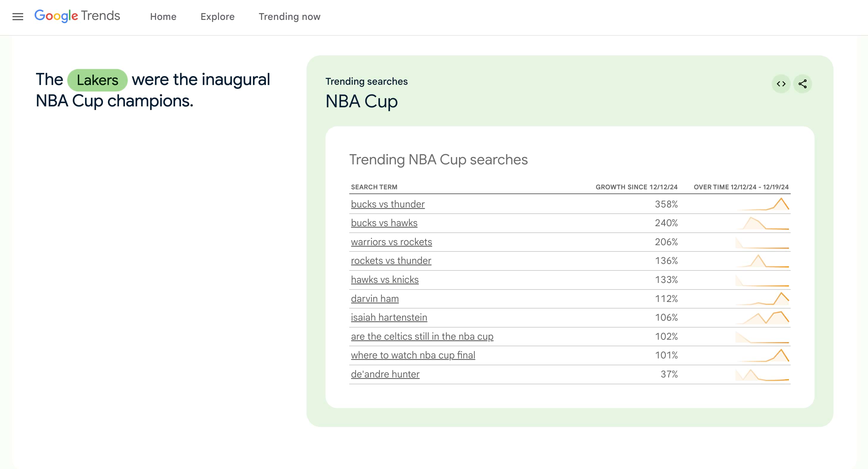
Task: Open the bucks vs thunder search term
Action: [x=388, y=204]
